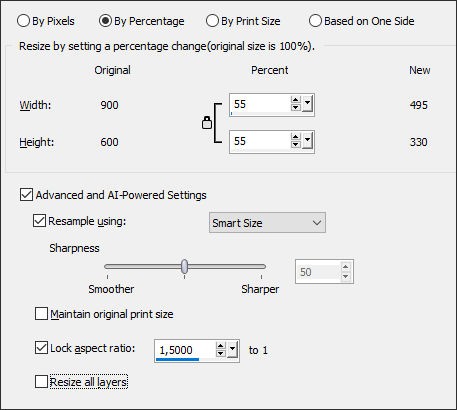Toggle the Resample using checkbox
Image resolution: width=457 pixels, height=410 pixels.
click(x=39, y=221)
